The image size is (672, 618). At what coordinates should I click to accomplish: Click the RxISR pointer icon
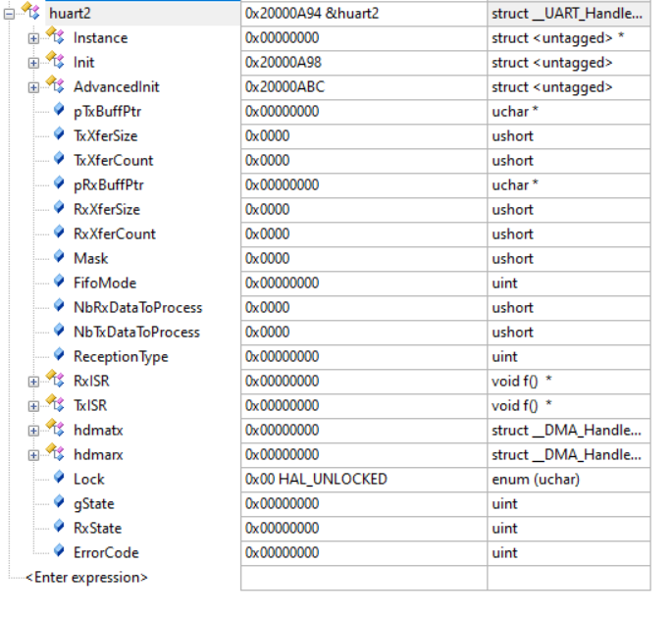(x=56, y=379)
